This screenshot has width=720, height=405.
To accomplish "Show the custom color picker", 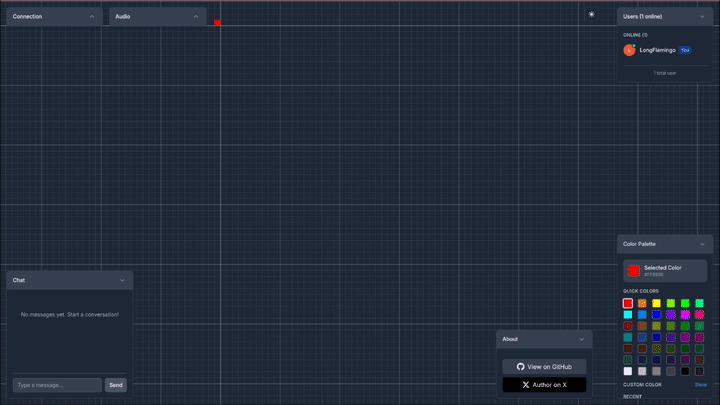I will point(701,385).
